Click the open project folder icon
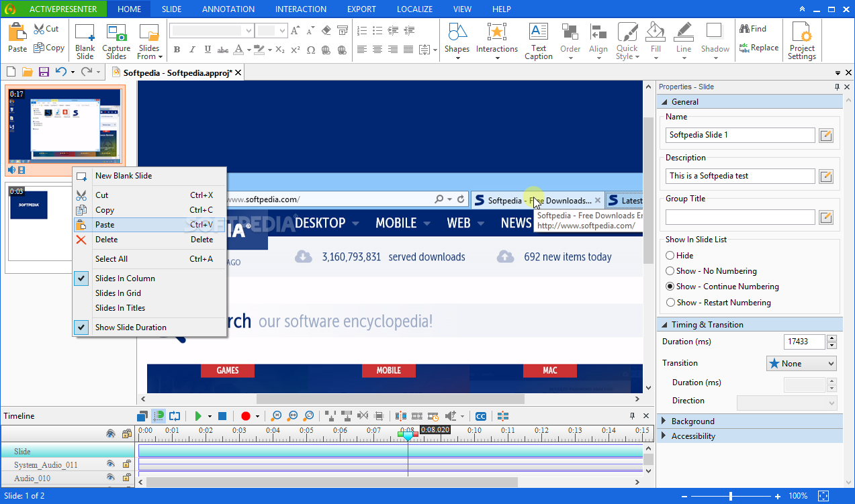Image resolution: width=855 pixels, height=504 pixels. [28, 72]
